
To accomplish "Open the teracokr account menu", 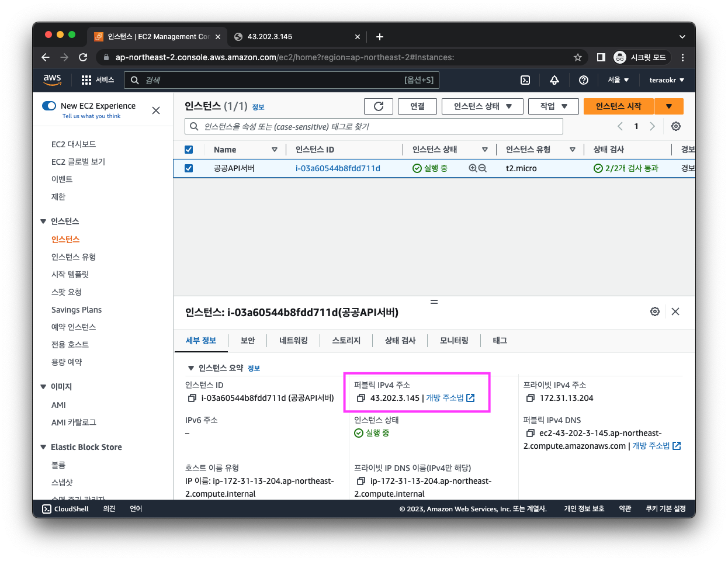I will [667, 80].
